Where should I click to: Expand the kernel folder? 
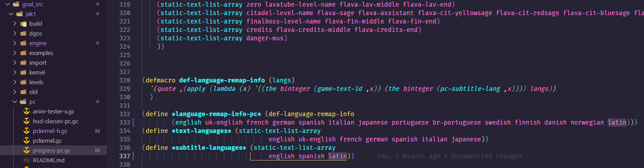(15, 72)
